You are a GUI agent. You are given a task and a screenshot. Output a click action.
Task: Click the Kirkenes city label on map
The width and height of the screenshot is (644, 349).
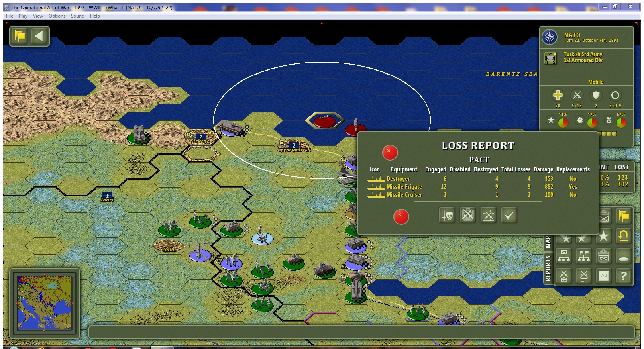[x=201, y=141]
